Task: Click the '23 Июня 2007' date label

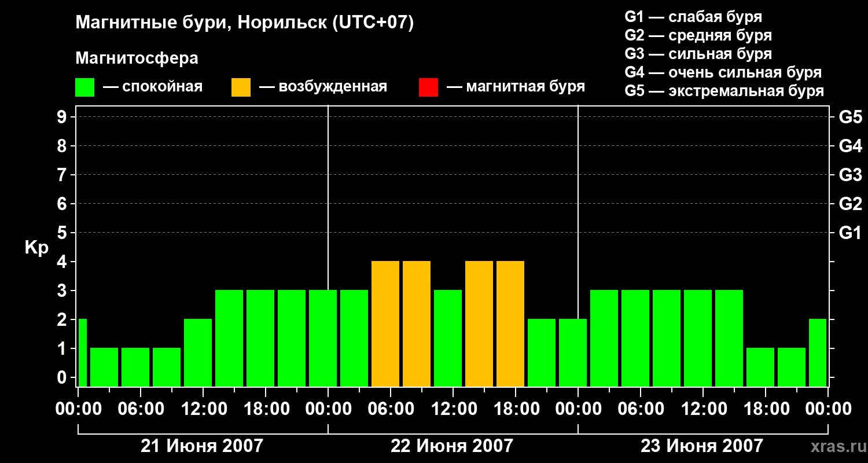Action: point(702,446)
